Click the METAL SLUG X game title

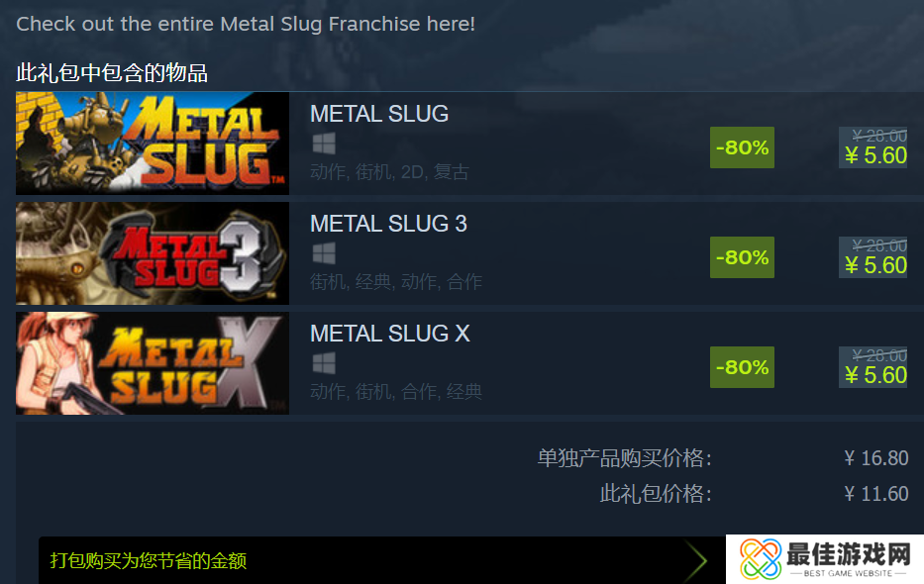point(389,334)
